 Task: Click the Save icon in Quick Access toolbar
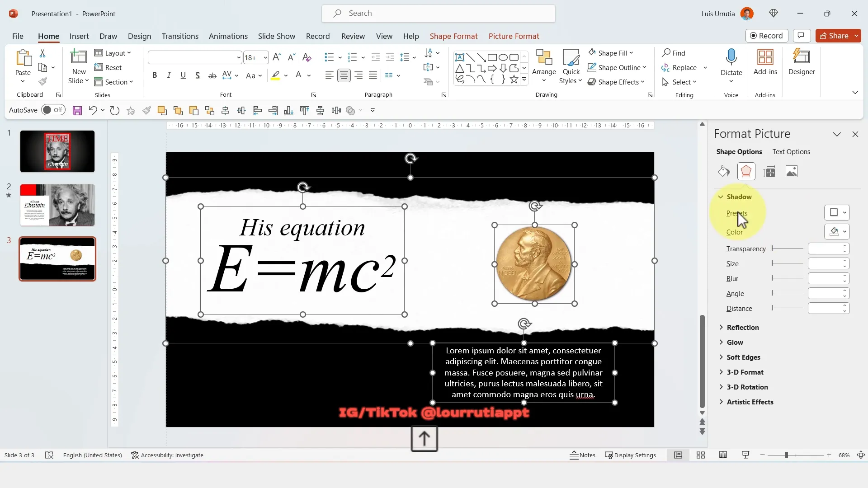coord(77,111)
